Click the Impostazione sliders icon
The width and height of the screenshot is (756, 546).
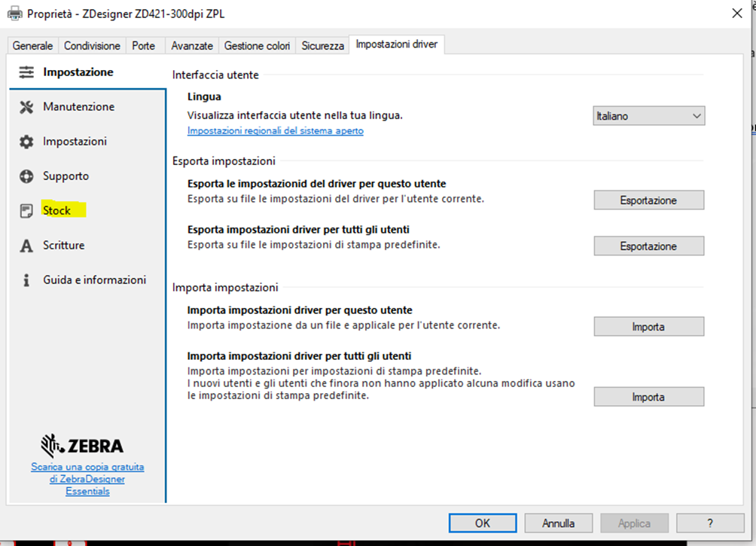point(26,72)
